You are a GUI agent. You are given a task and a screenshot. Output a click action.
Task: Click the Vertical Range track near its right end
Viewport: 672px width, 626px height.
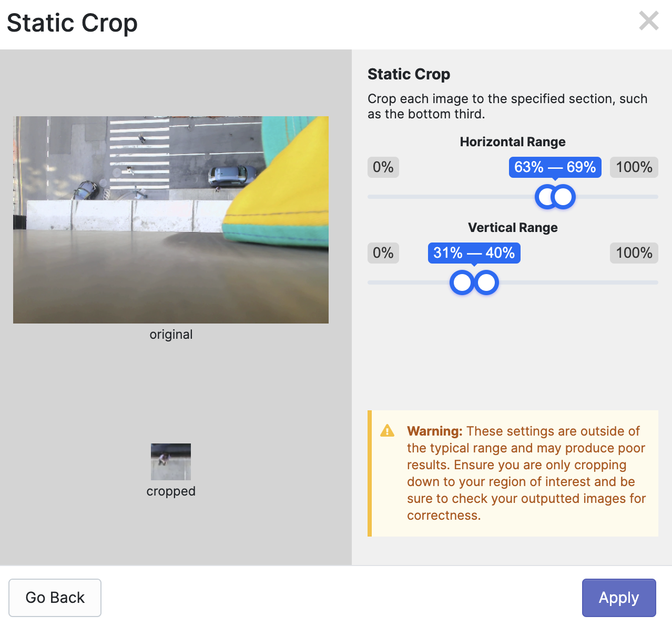[x=636, y=282]
